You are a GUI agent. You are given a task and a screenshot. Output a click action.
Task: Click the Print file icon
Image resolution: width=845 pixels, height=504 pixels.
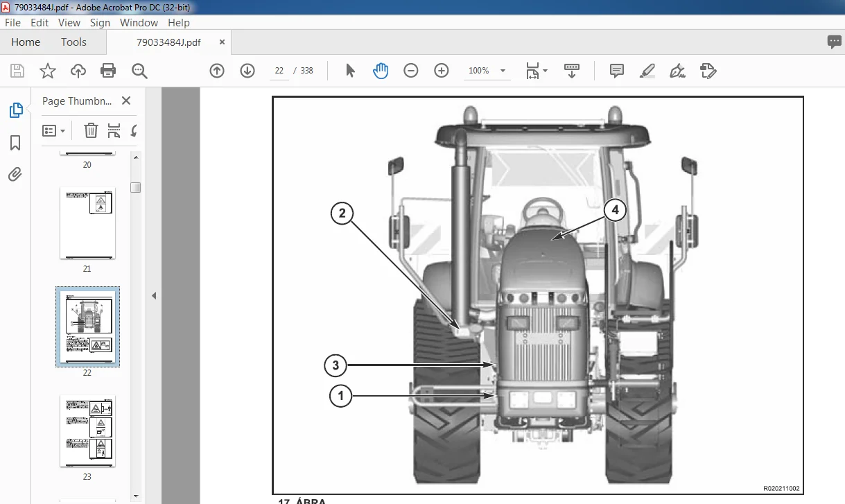pyautogui.click(x=108, y=71)
